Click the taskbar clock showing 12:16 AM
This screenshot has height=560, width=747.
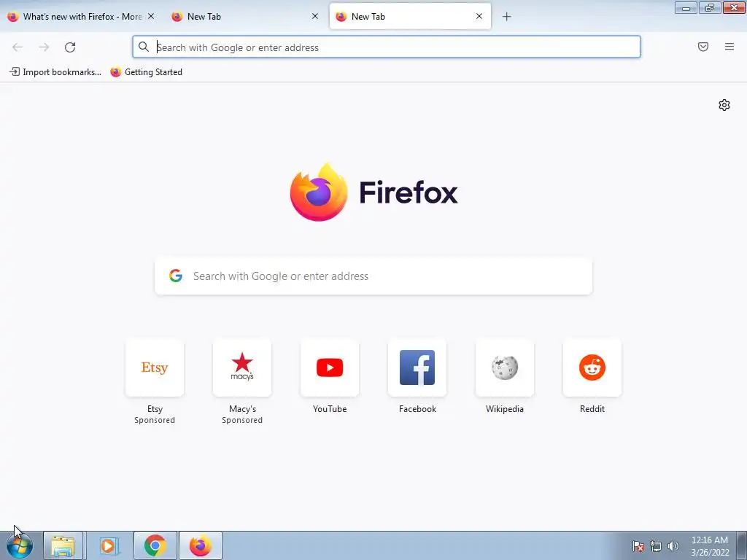point(710,546)
